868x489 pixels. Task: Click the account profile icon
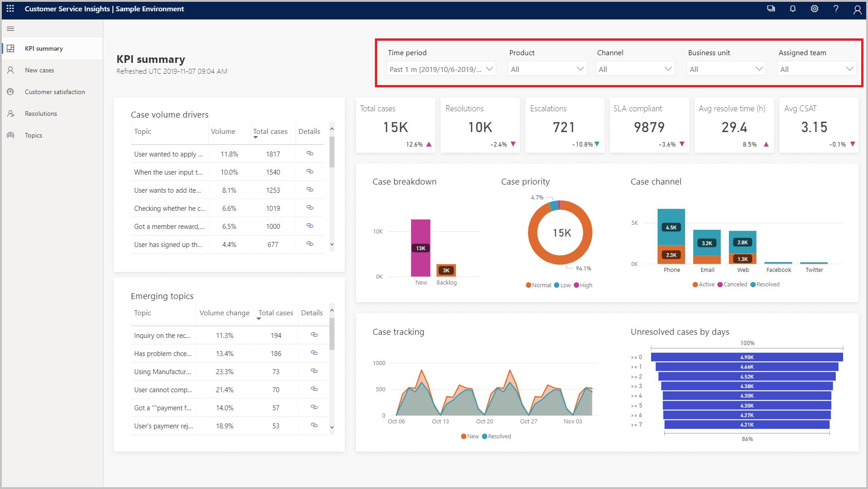tap(858, 9)
